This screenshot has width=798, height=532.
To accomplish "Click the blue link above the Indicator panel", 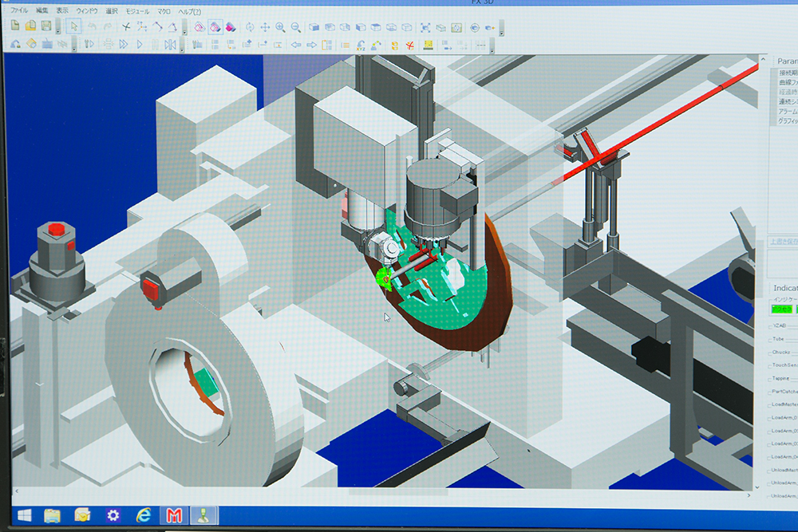I will [x=784, y=242].
